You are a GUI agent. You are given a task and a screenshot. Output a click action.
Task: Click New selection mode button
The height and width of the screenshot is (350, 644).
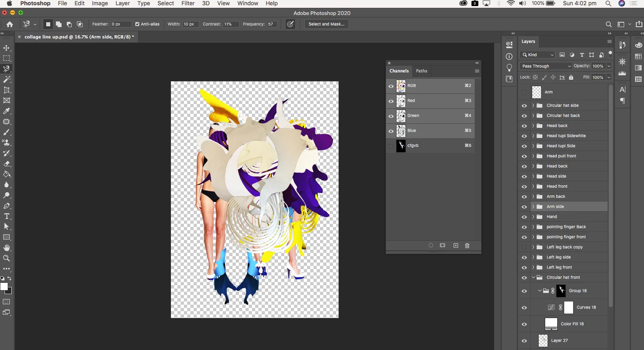point(48,24)
